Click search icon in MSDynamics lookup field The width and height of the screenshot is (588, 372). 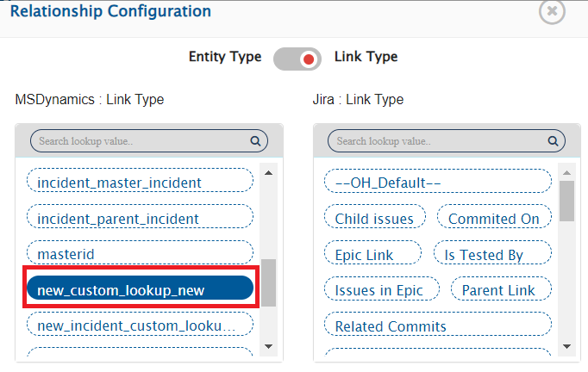coord(255,141)
